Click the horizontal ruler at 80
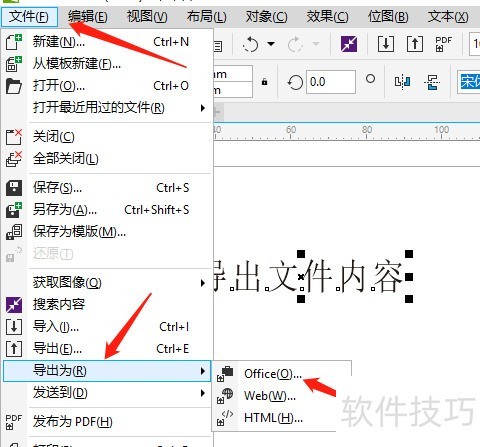 367,133
